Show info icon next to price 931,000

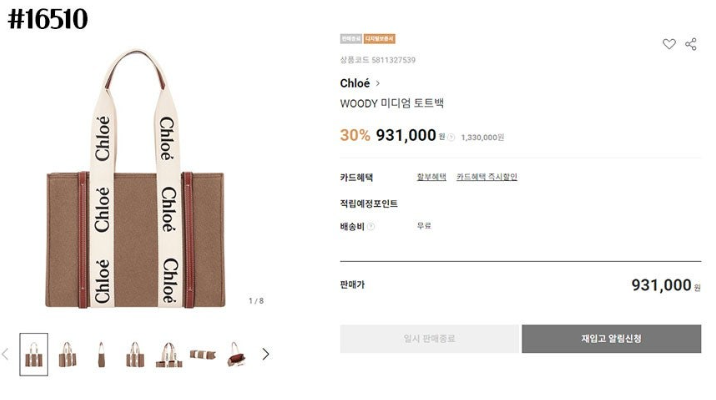point(451,137)
